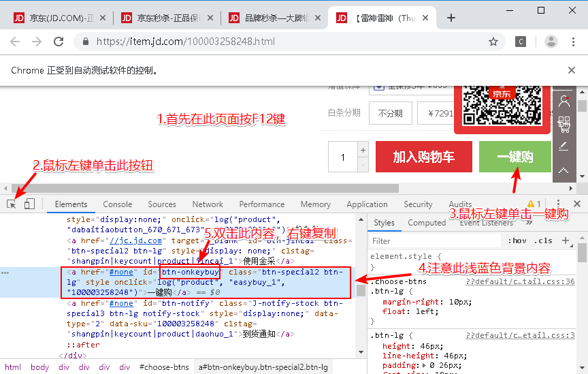Open the Network panel tab
588x374 pixels.
tap(208, 204)
